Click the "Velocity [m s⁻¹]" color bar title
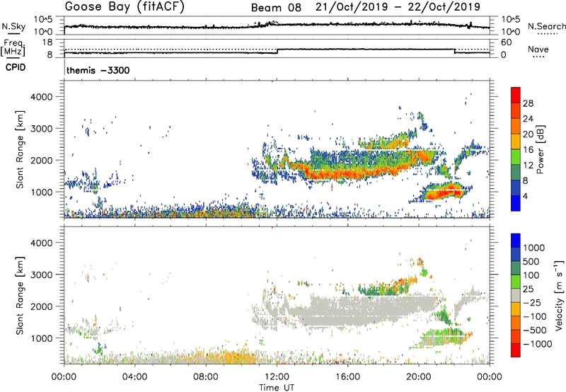Image resolution: width=566 pixels, height=392 pixels. point(559,295)
